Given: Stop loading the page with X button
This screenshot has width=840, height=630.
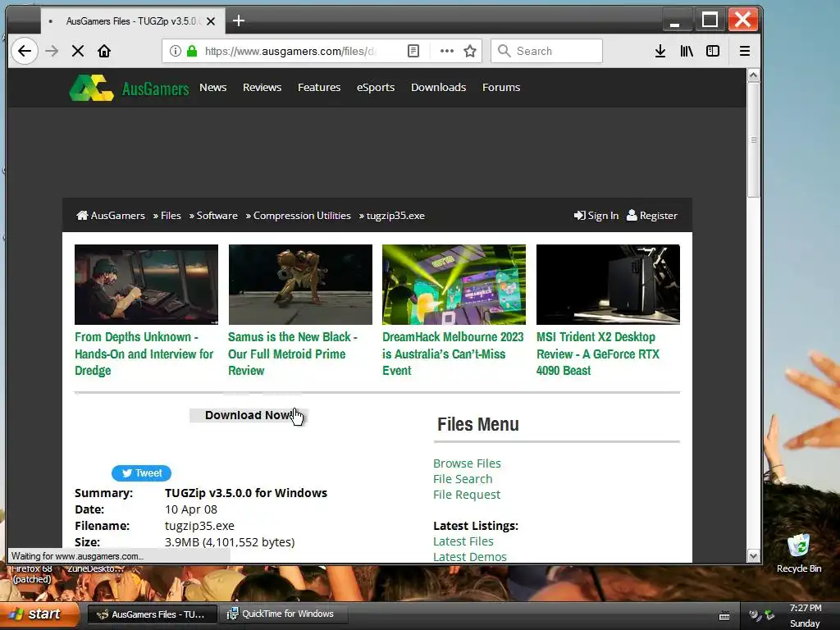Looking at the screenshot, I should (x=78, y=51).
